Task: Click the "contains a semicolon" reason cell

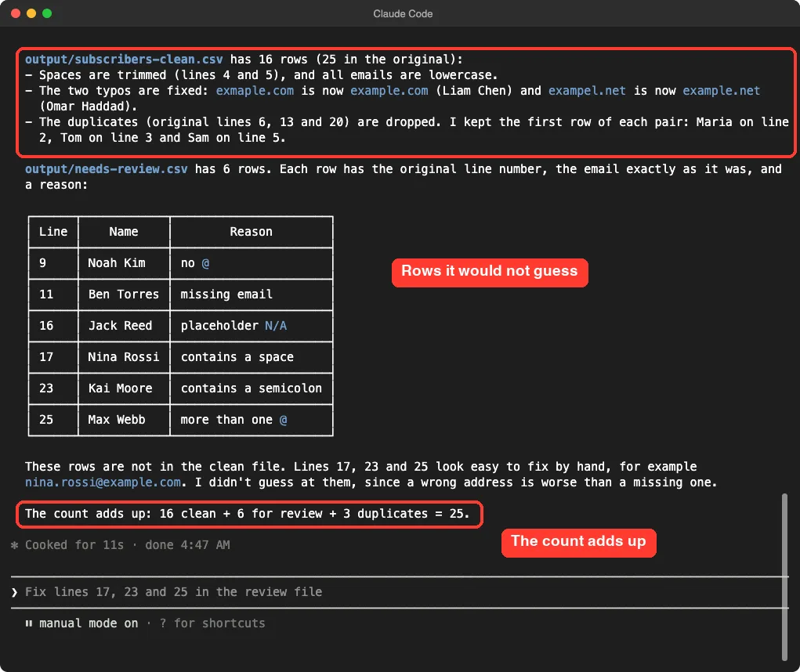Action: pos(251,388)
